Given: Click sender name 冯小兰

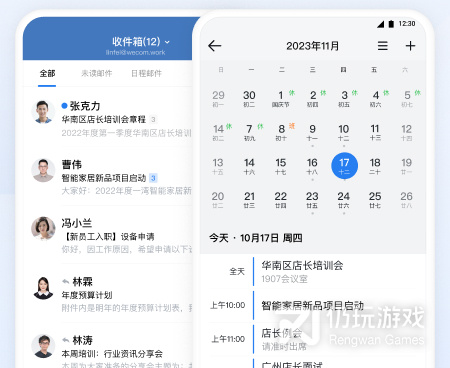Looking at the screenshot, I should (77, 223).
